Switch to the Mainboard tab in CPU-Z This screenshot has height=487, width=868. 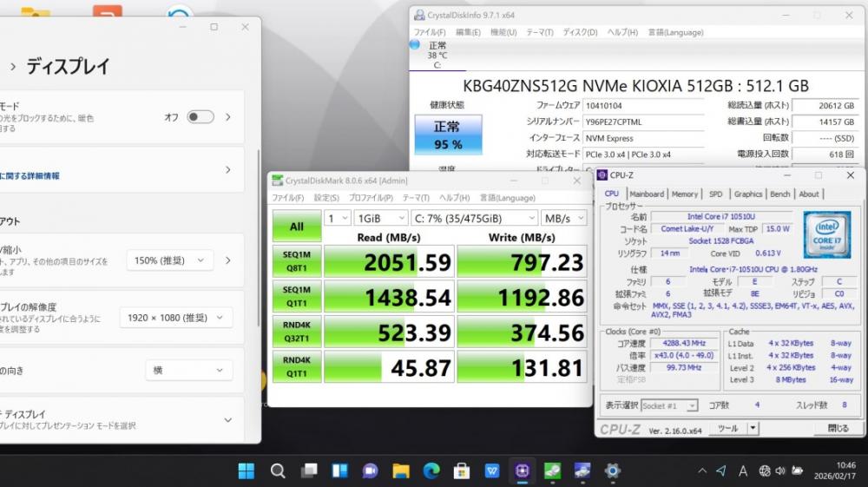(647, 194)
